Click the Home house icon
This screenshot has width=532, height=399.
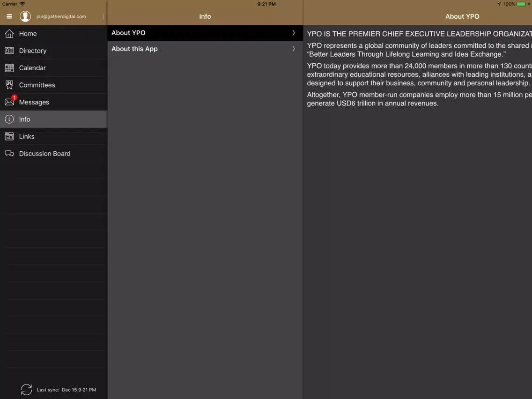coord(9,34)
